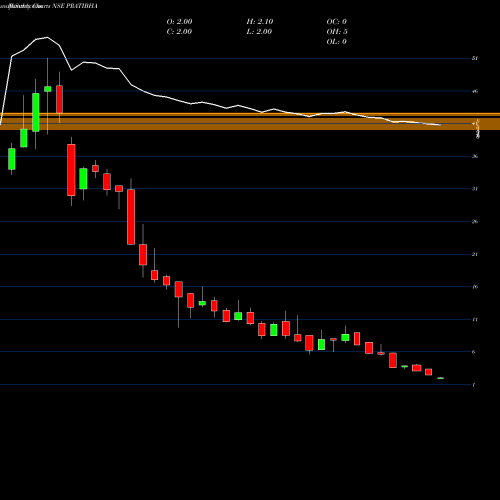Click the 11 price axis label
The height and width of the screenshot is (500, 500).
[x=475, y=320]
